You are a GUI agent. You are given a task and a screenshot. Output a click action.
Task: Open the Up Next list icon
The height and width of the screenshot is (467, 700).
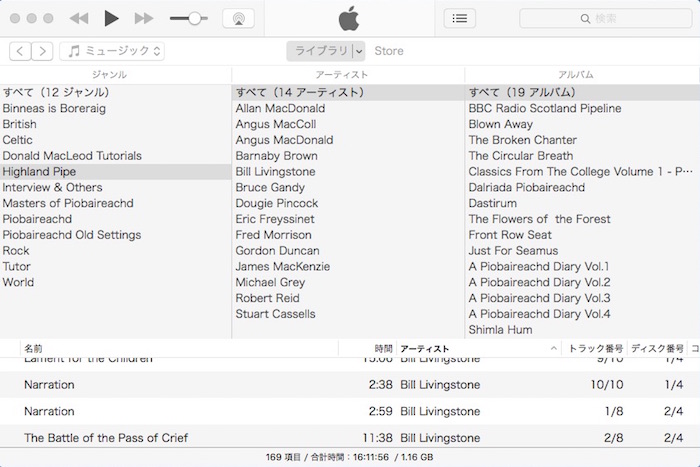[459, 18]
